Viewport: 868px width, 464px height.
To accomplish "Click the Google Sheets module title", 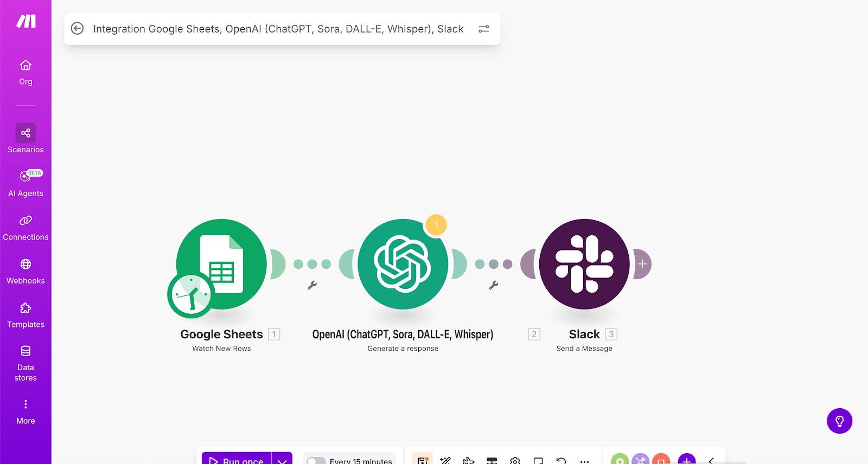I will pyautogui.click(x=221, y=334).
